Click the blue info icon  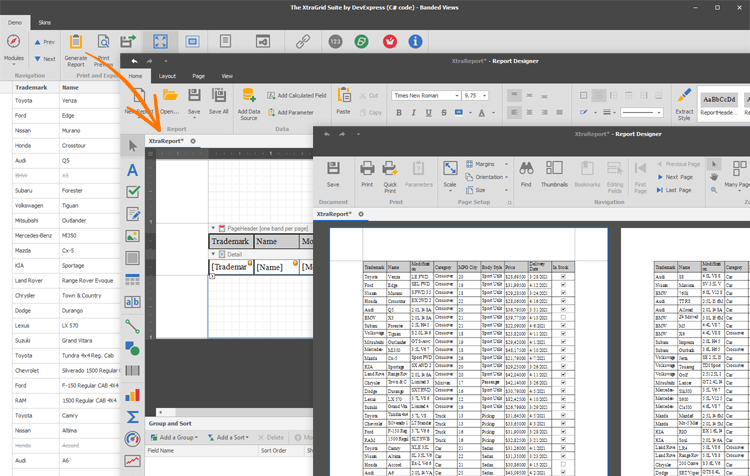tap(415, 42)
